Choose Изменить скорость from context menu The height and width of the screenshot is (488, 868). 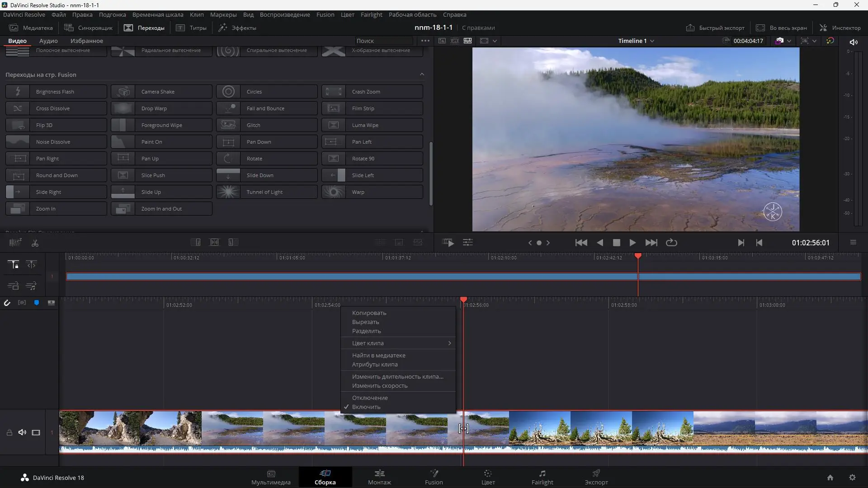pyautogui.click(x=380, y=386)
